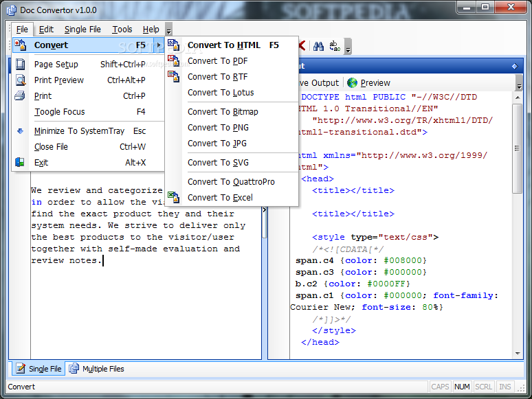The image size is (532, 399).
Task: Click the printer icon beside Print
Action: pyautogui.click(x=20, y=96)
